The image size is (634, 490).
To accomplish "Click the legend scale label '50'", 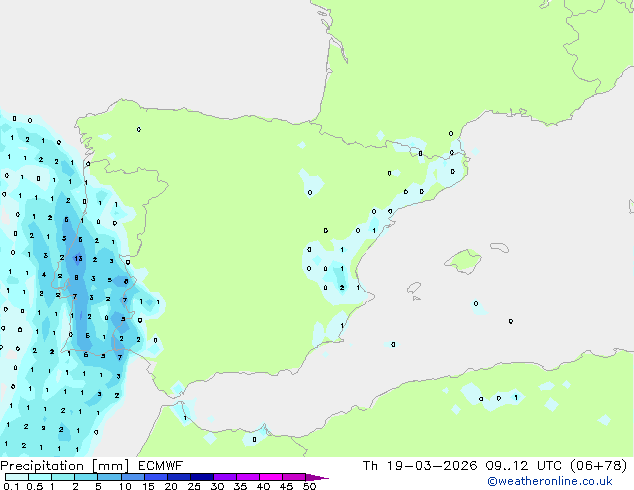I will (309, 486).
